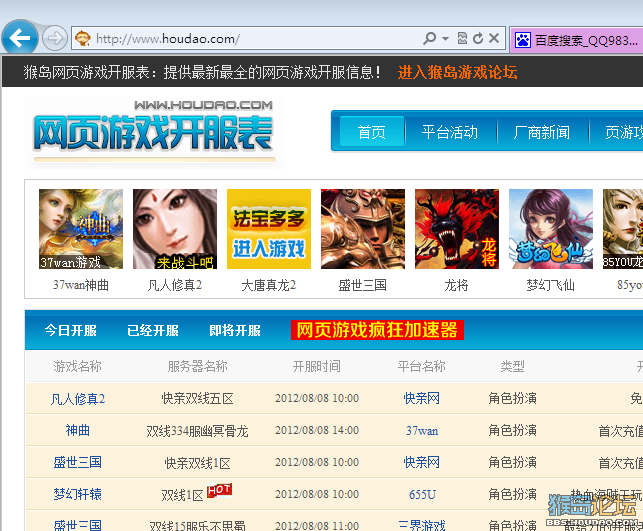
Task: Click the 类型 column header
Action: [x=512, y=366]
